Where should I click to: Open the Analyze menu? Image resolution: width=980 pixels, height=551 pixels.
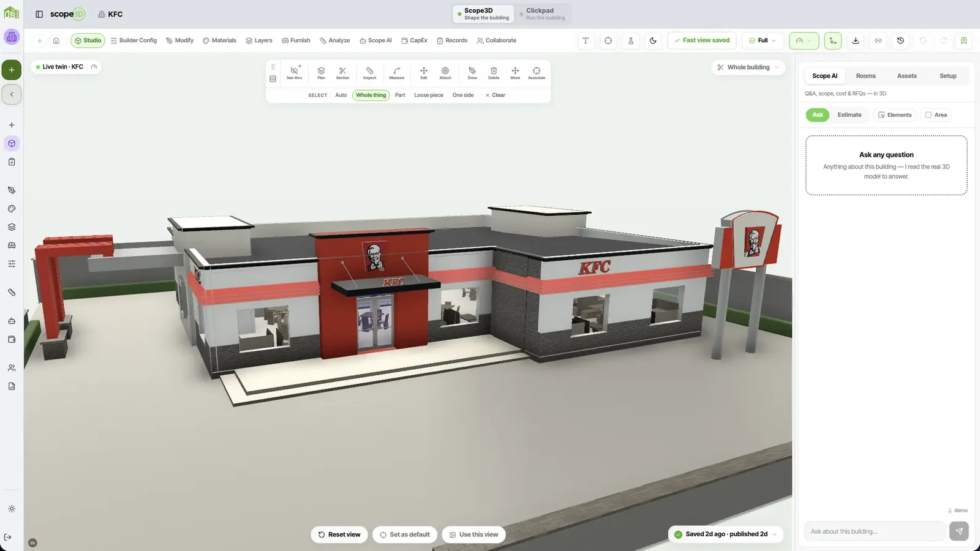(334, 40)
